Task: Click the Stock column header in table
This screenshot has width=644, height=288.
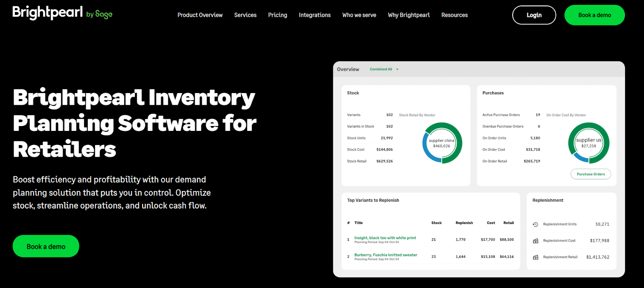Action: pos(436,223)
